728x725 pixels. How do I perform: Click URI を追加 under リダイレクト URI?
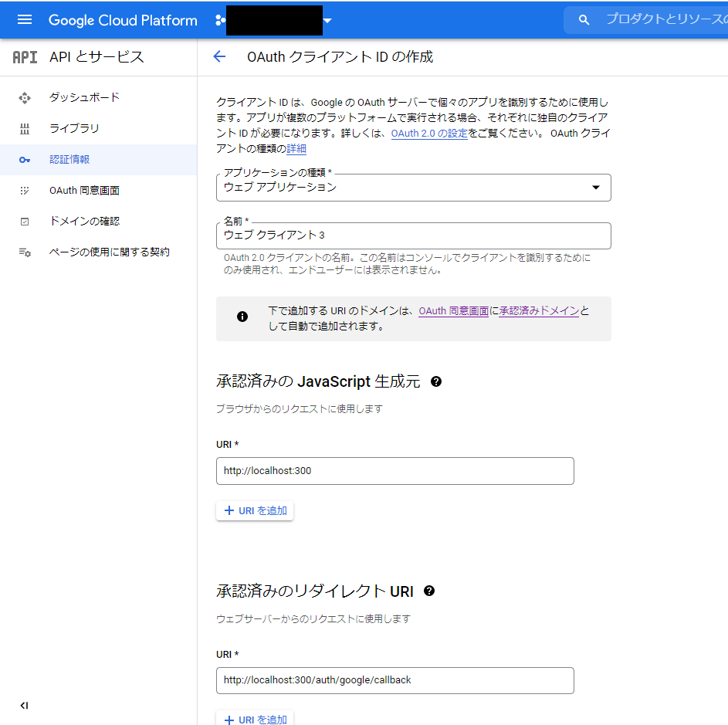click(255, 719)
